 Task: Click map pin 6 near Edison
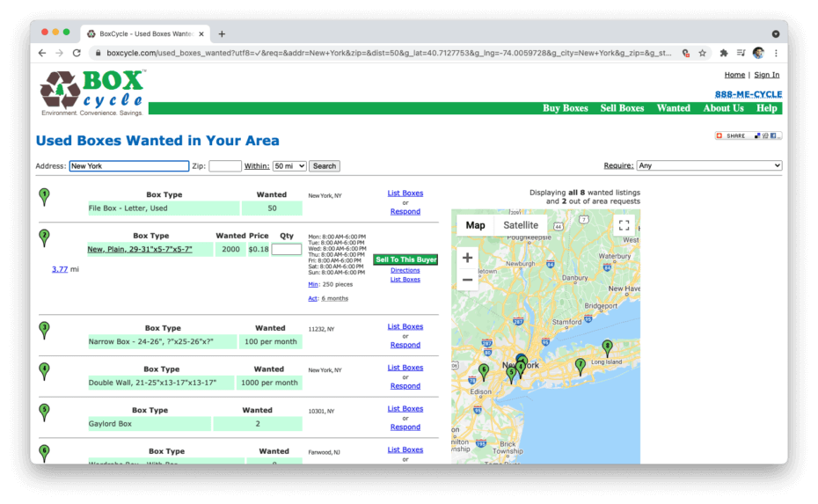[484, 371]
